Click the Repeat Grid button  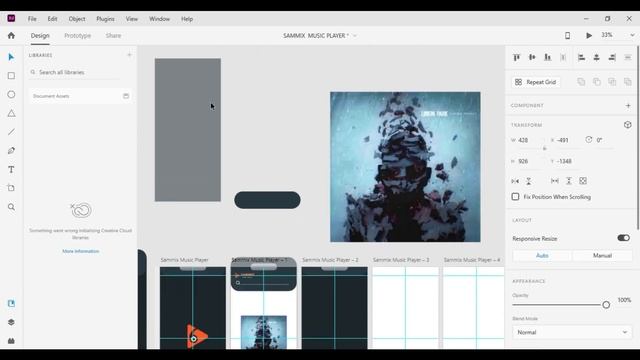click(536, 82)
